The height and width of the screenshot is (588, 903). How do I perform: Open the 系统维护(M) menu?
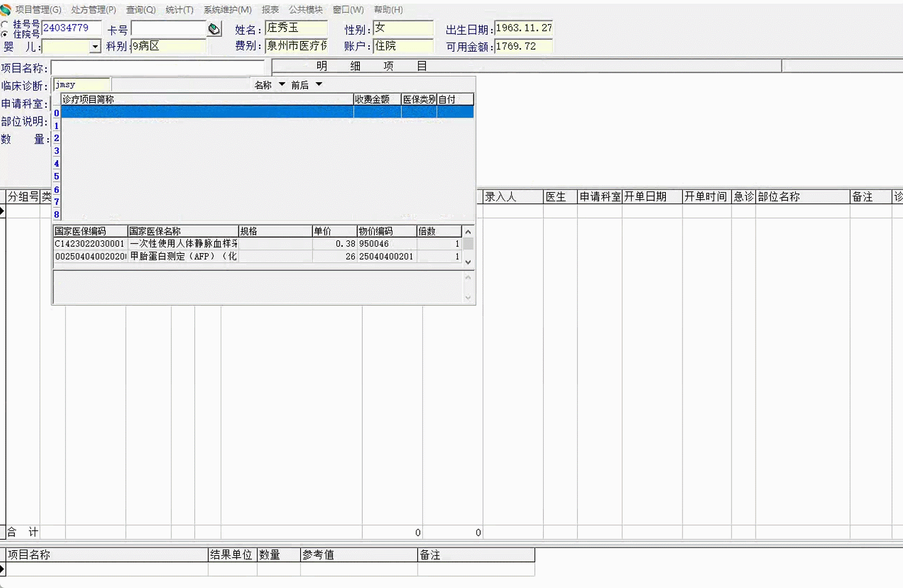point(227,10)
